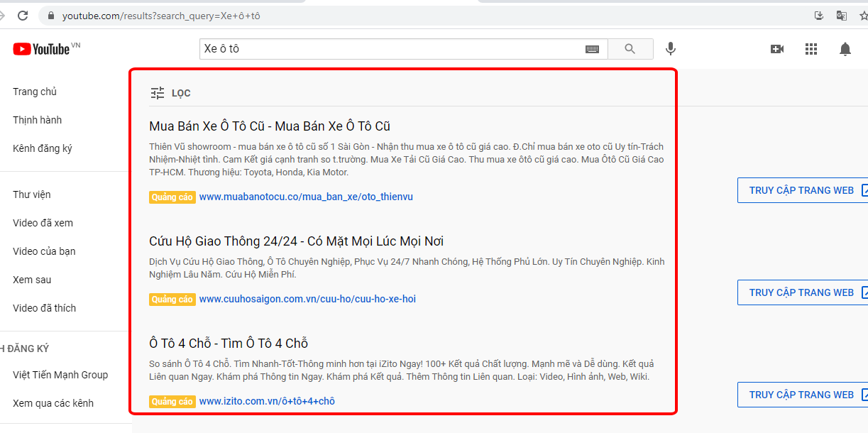The height and width of the screenshot is (433, 868).
Task: Open the translate page icon
Action: (x=842, y=15)
